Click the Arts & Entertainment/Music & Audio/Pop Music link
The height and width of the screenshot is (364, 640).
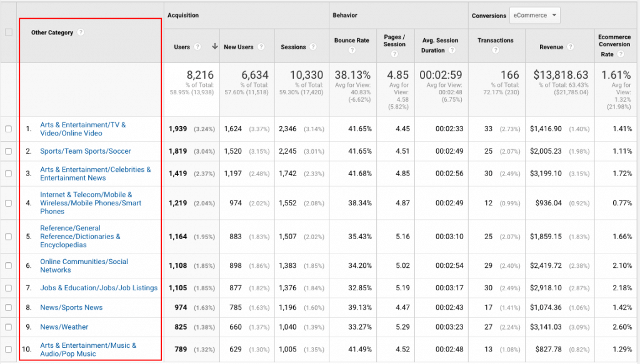(x=88, y=350)
